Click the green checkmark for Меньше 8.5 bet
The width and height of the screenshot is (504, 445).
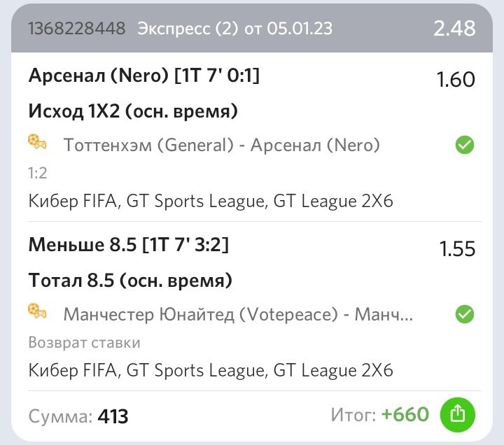(465, 314)
